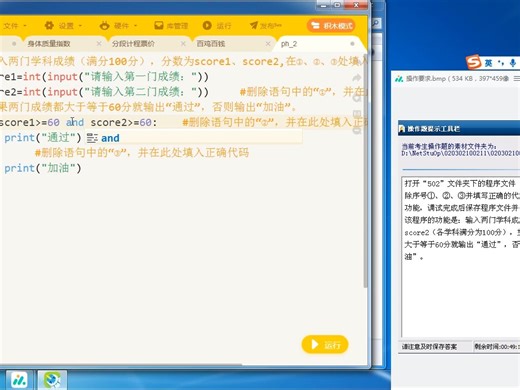Click the microphone icon on IME bar
Image resolution: width=520 pixels, height=390 pixels.
(x=513, y=63)
